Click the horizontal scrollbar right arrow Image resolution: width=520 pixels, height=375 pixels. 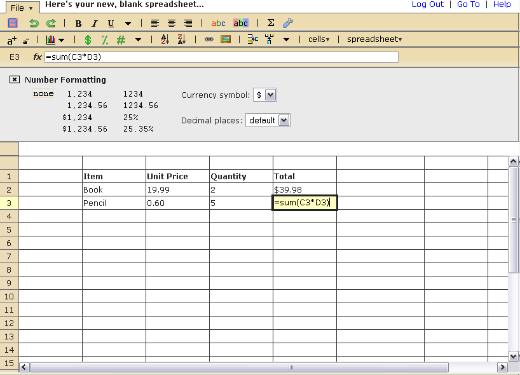502,367
